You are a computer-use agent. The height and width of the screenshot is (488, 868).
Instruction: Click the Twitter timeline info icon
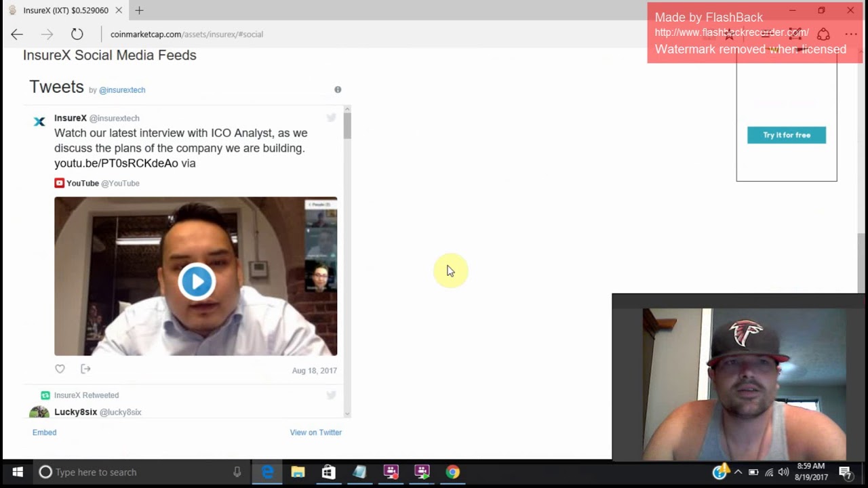pyautogui.click(x=338, y=89)
